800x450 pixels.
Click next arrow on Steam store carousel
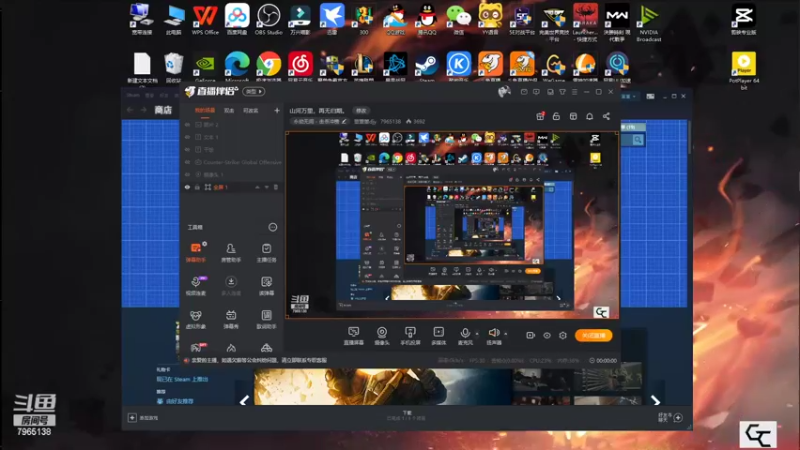(655, 401)
